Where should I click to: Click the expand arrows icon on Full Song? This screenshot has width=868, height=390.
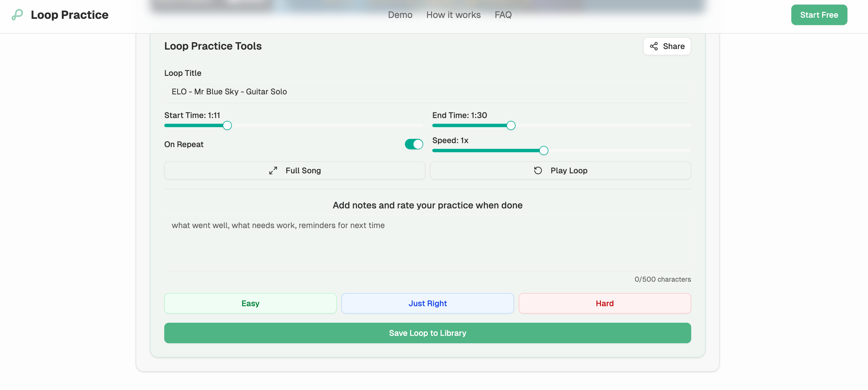[273, 170]
